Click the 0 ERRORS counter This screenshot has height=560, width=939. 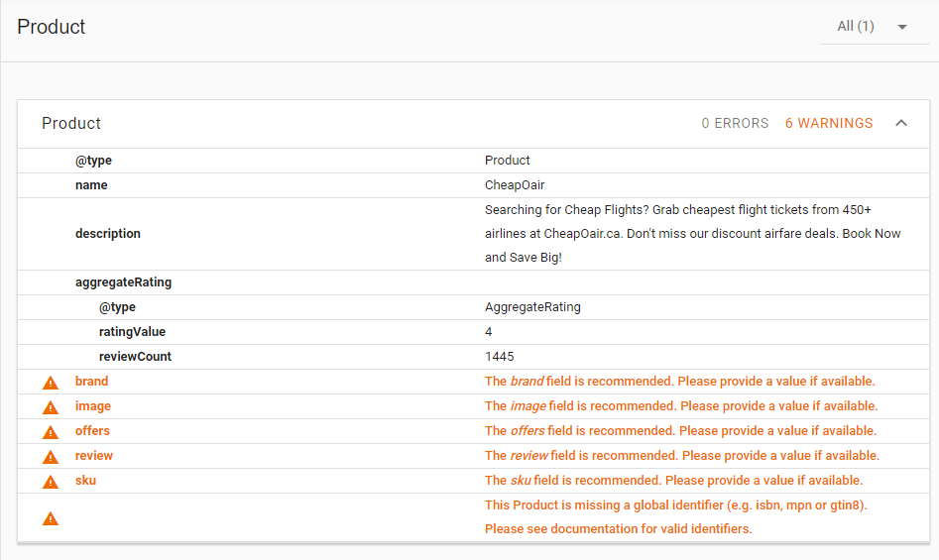point(735,123)
